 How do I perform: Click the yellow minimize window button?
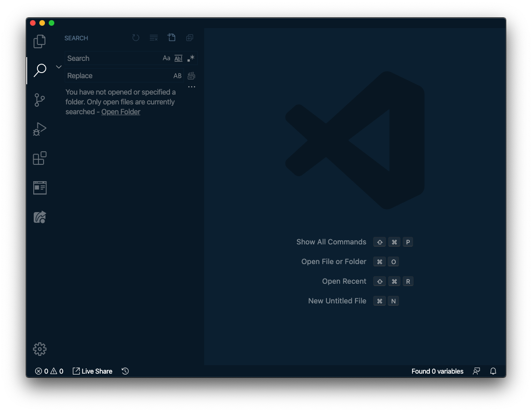point(42,23)
